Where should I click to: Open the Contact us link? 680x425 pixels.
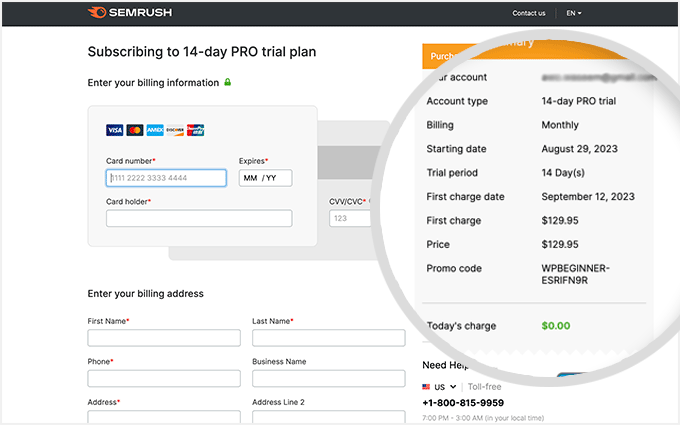[x=528, y=13]
